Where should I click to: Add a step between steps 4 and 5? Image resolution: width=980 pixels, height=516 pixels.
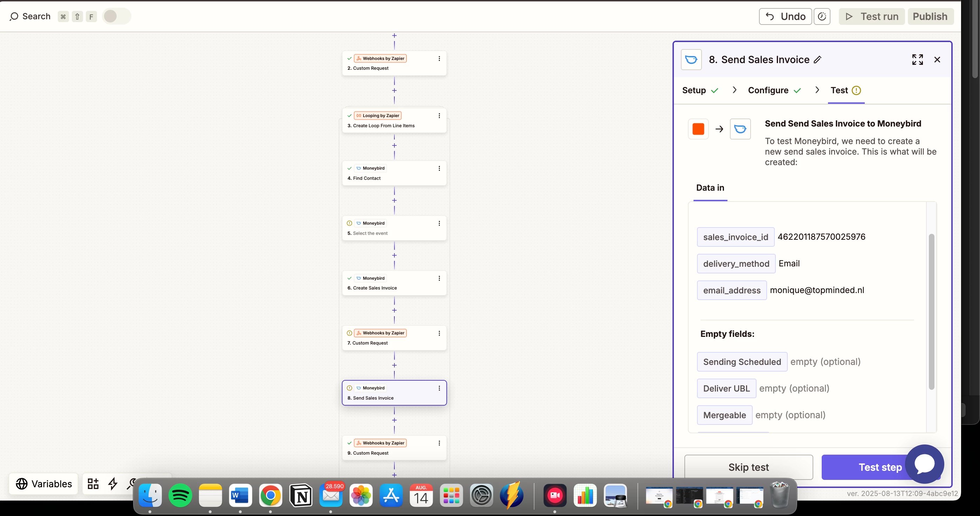(x=394, y=200)
